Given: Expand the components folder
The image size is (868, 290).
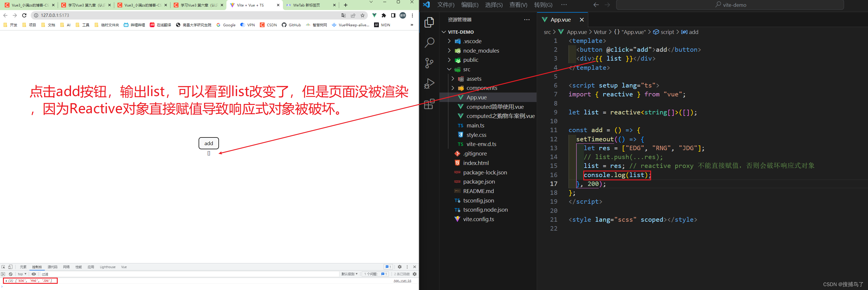Looking at the screenshot, I should (x=453, y=88).
